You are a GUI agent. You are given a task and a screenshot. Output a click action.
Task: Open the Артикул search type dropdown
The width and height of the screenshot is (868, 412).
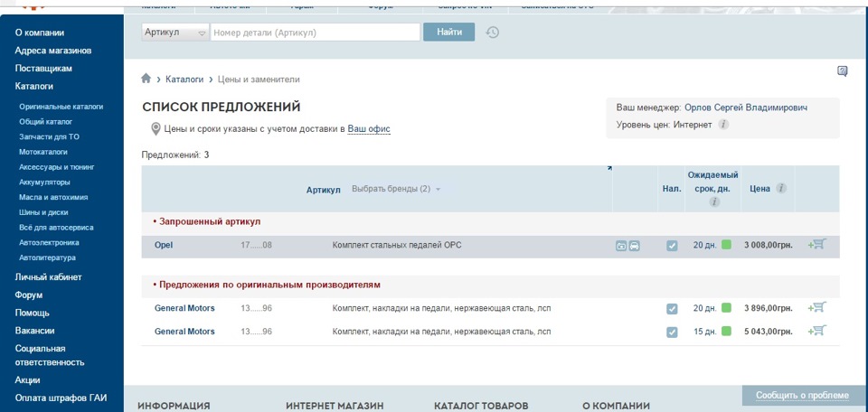coord(175,33)
